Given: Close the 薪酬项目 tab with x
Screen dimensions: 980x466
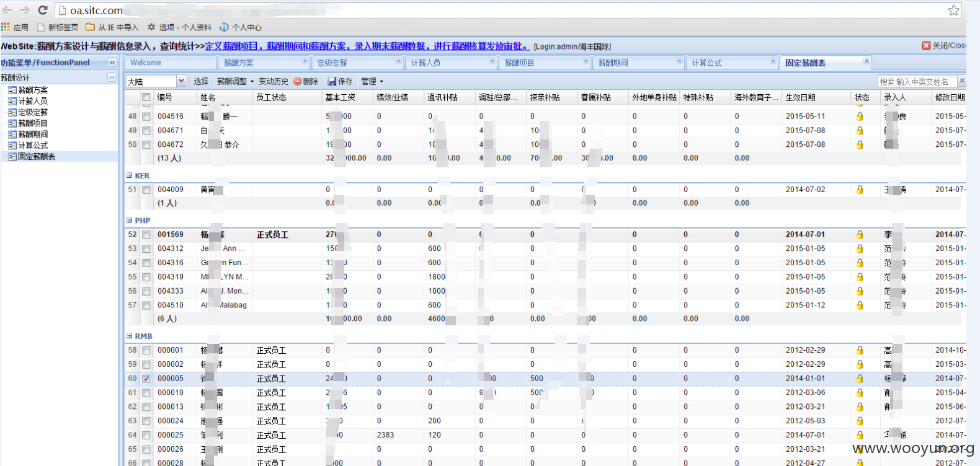Looking at the screenshot, I should click(x=586, y=61).
